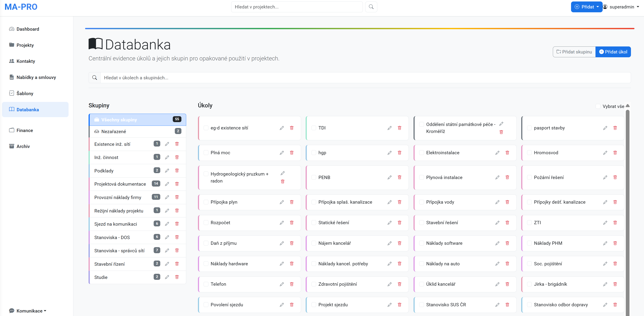Go to Finance in the sidebar
Screen dimensions: 644x316
coord(24,130)
